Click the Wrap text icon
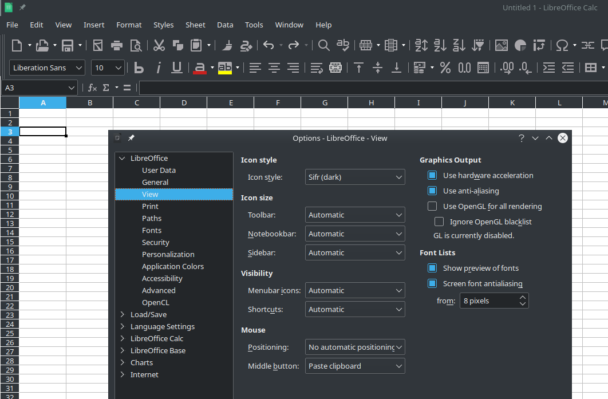This screenshot has height=399, width=608. coord(316,68)
